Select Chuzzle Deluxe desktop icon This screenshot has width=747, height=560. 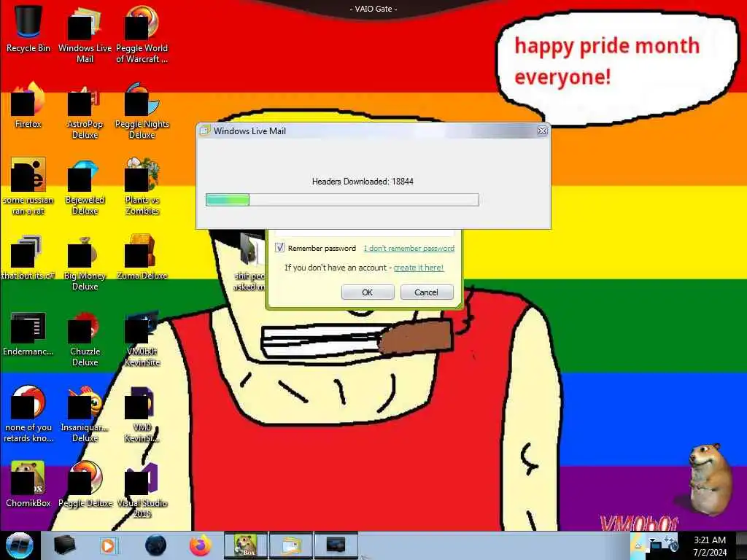[85, 338]
